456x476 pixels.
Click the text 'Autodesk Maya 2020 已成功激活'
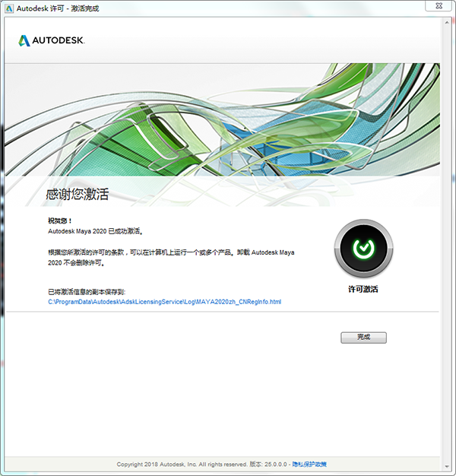point(95,231)
